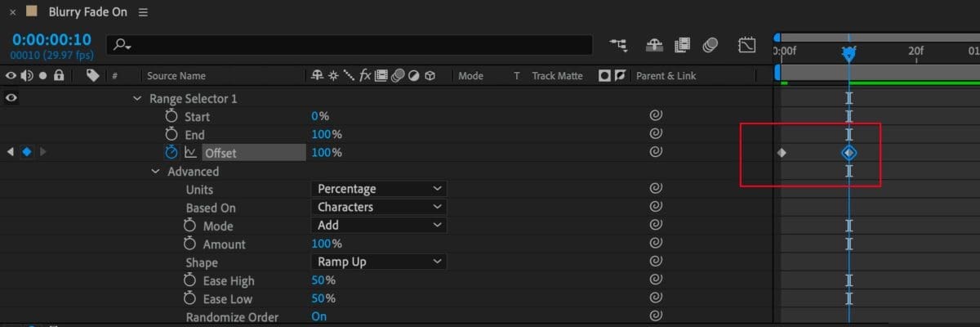Click the label tag column header icon
980x327 pixels.
point(92,76)
